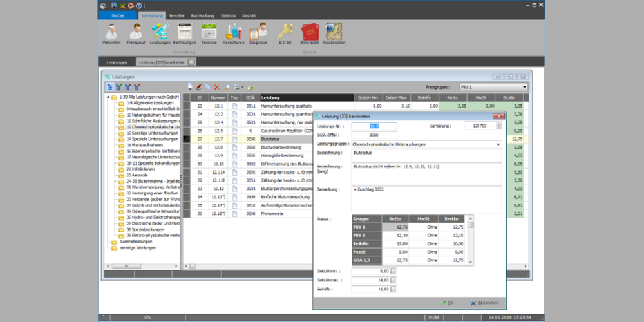This screenshot has height=322, width=644.
Task: Open the Leistungen ribbon icon
Action: pos(160,33)
